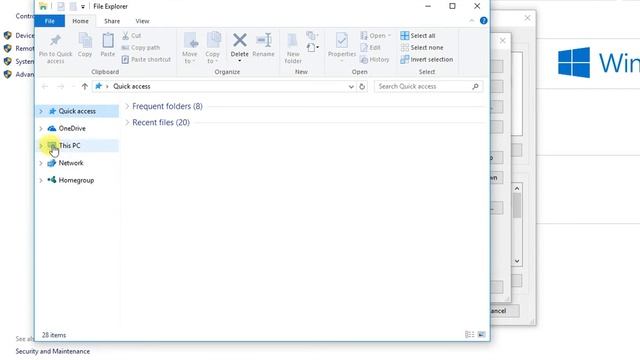Image resolution: width=640 pixels, height=360 pixels.
Task: Click the Up navigation arrow
Action: pyautogui.click(x=84, y=87)
